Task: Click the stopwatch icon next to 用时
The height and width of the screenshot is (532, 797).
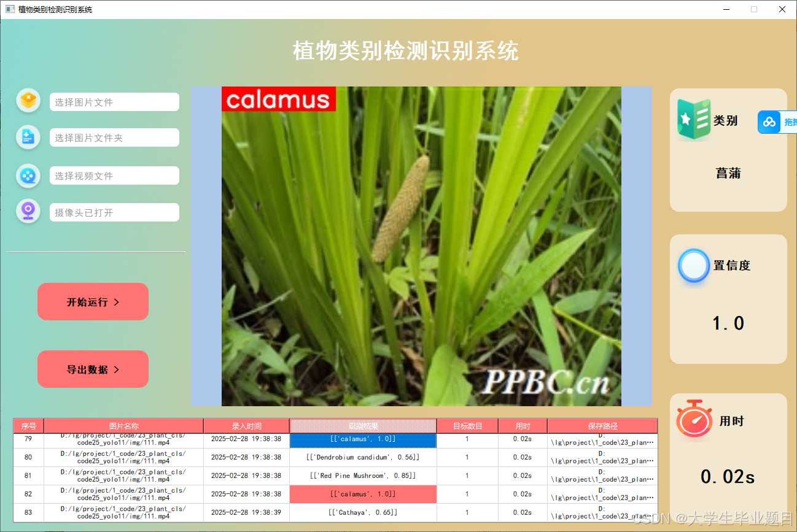Action: coord(694,420)
